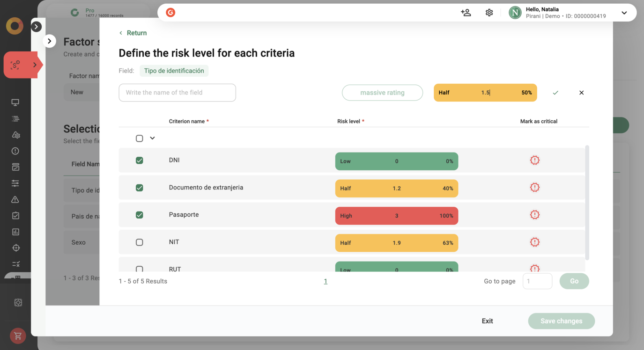The height and width of the screenshot is (350, 644).
Task: Focus the Write the name of the field box
Action: coord(177,93)
